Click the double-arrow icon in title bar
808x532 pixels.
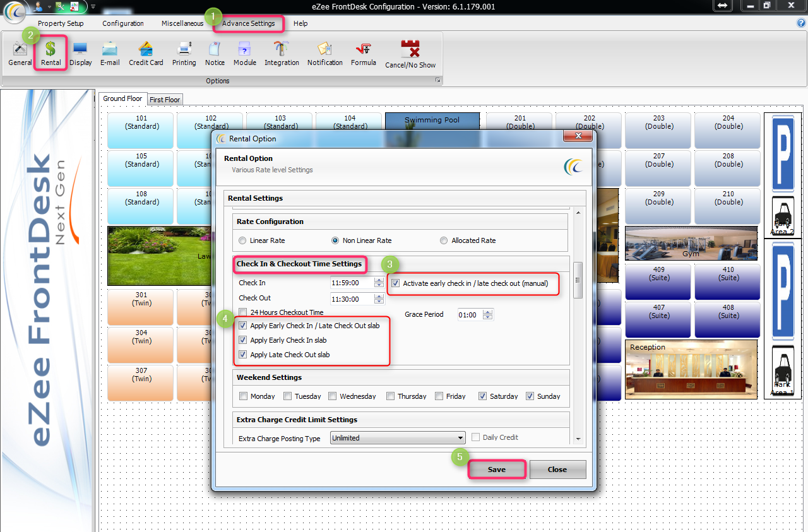[723, 6]
